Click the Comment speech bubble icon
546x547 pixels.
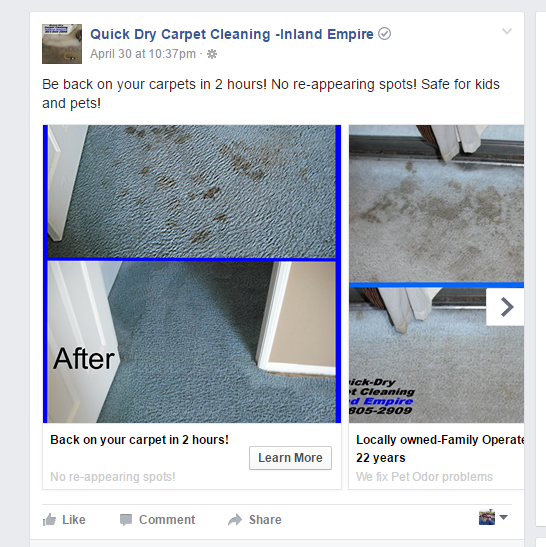click(126, 520)
